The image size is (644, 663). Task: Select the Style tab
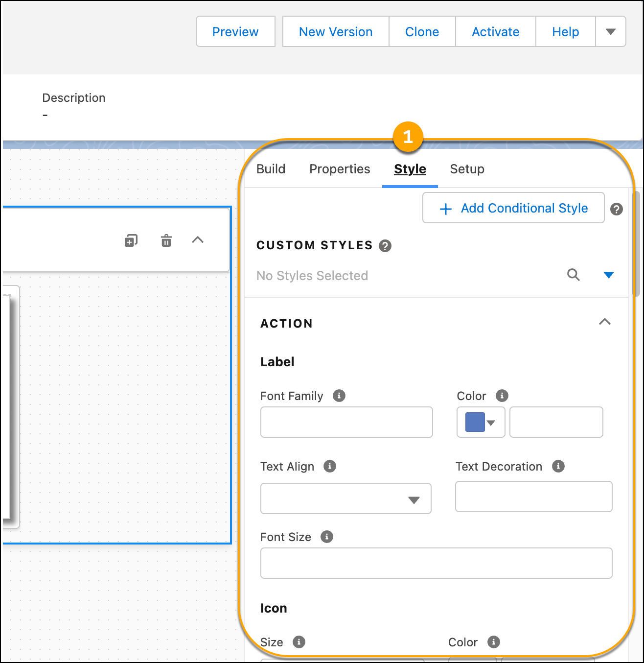[410, 169]
